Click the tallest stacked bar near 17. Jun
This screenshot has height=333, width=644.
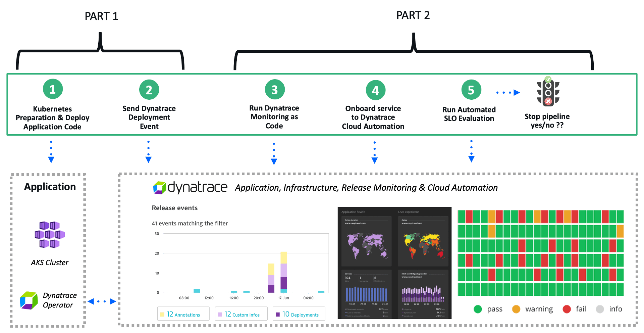284,272
